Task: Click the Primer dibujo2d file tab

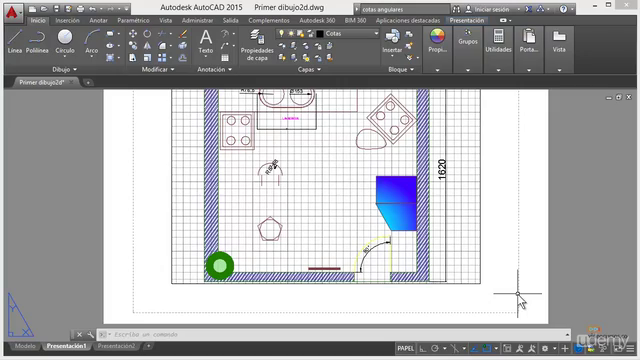Action: (x=42, y=82)
